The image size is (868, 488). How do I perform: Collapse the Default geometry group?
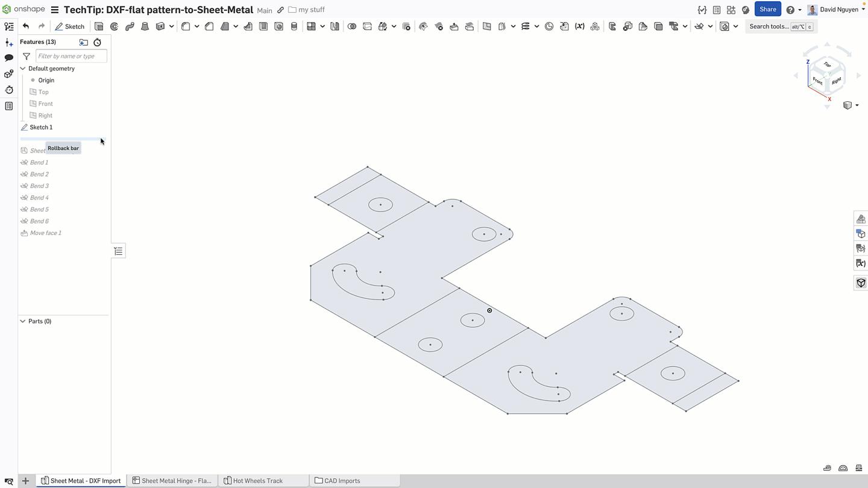coord(23,69)
